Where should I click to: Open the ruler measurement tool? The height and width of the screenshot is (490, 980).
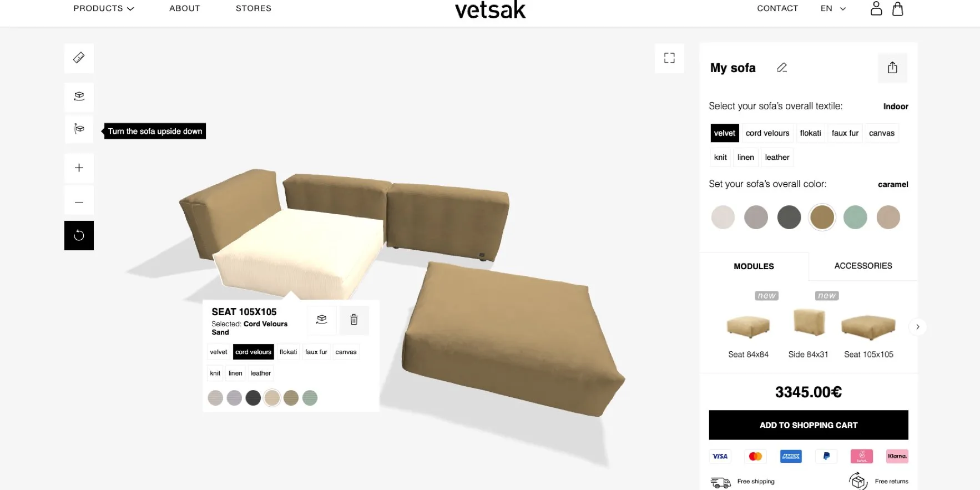click(79, 58)
